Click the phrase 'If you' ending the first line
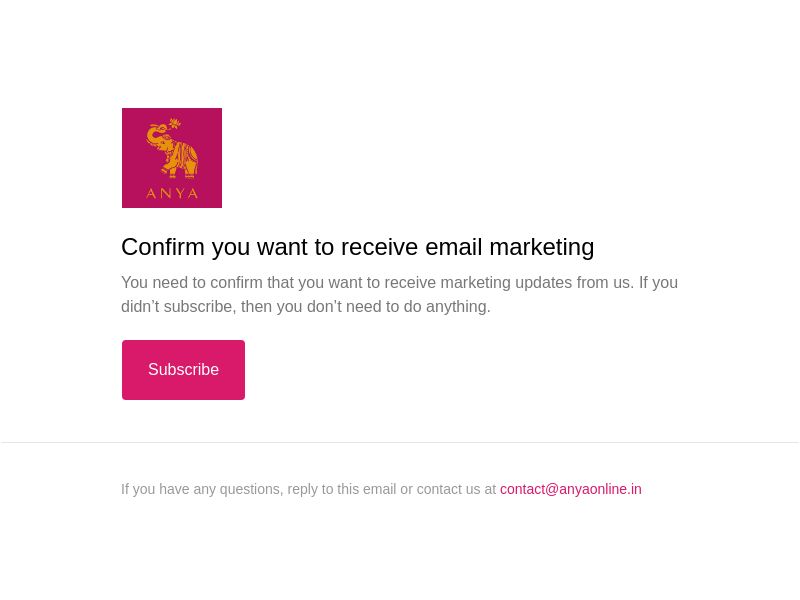The height and width of the screenshot is (600, 800). coord(658,282)
